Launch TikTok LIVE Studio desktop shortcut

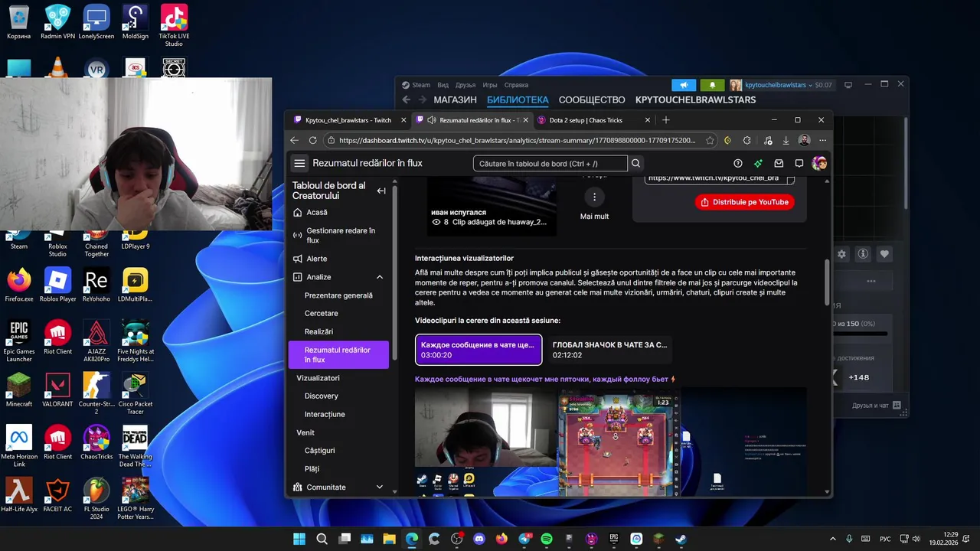[x=174, y=25]
